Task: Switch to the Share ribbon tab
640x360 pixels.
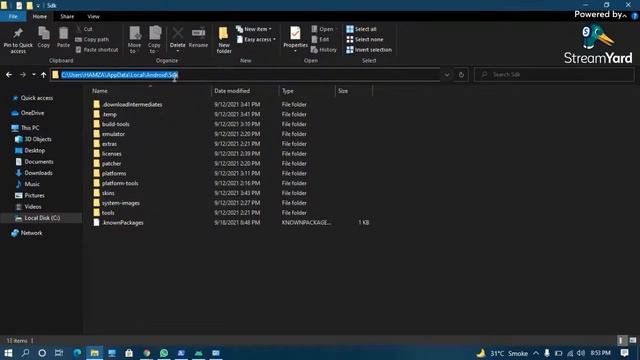Action: pos(67,16)
